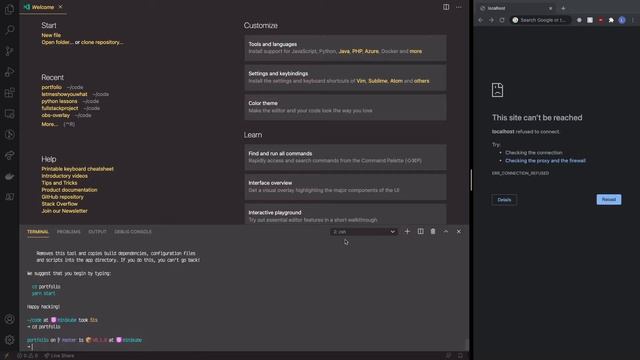The width and height of the screenshot is (640, 360).
Task: Open the Color theme card
Action: pyautogui.click(x=345, y=107)
